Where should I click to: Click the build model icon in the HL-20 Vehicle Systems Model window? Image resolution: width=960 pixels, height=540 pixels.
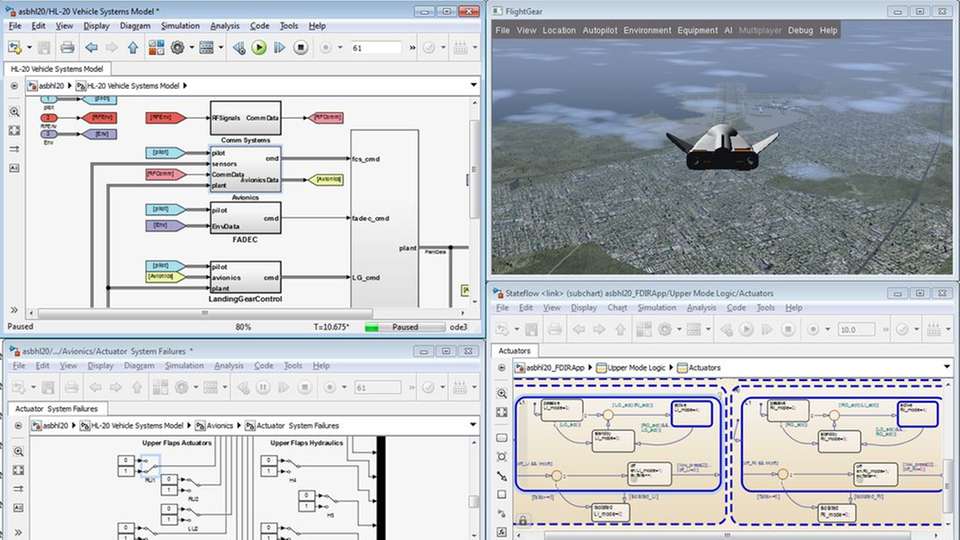coord(460,47)
